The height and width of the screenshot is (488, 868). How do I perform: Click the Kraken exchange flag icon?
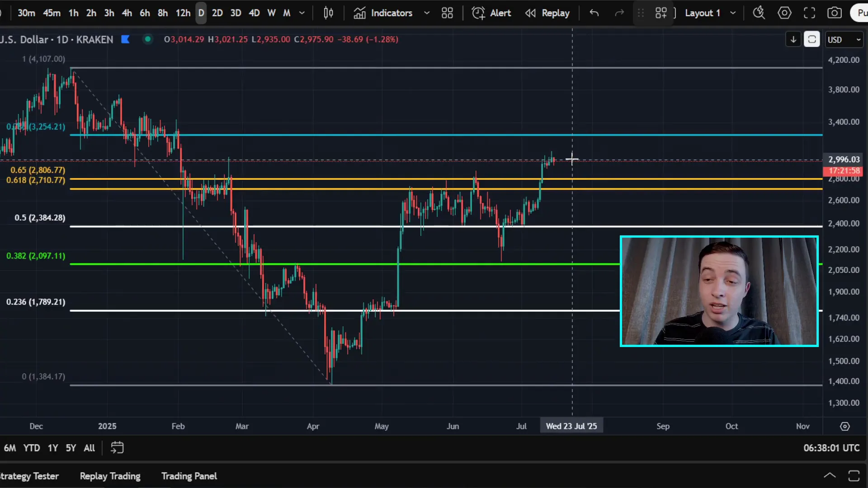point(126,39)
